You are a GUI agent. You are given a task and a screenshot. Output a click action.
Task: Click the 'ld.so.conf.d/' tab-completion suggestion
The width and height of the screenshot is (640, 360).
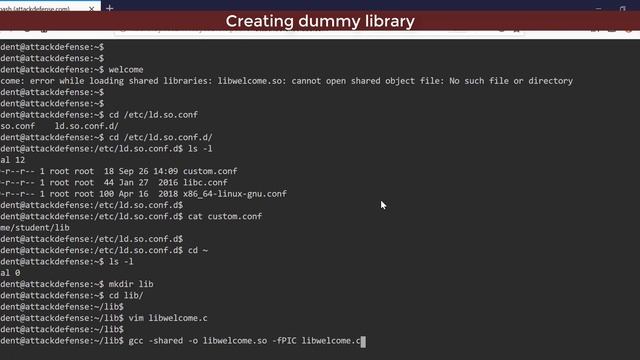click(x=87, y=126)
